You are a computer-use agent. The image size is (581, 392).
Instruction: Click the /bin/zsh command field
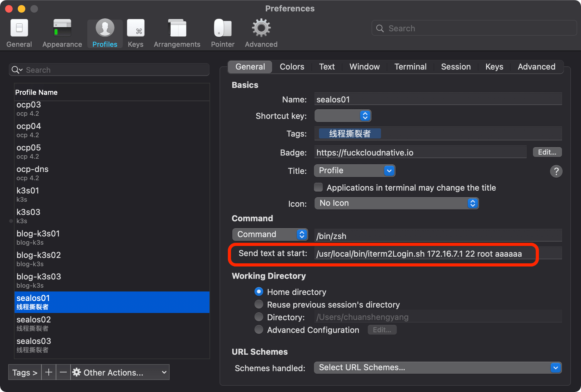pos(438,236)
